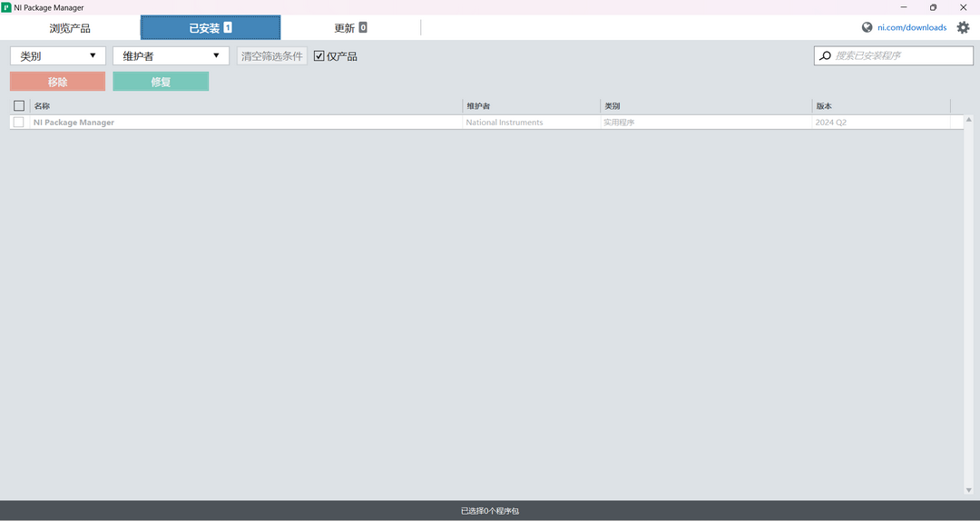Toggle the 仅产品 checkbox

(319, 56)
